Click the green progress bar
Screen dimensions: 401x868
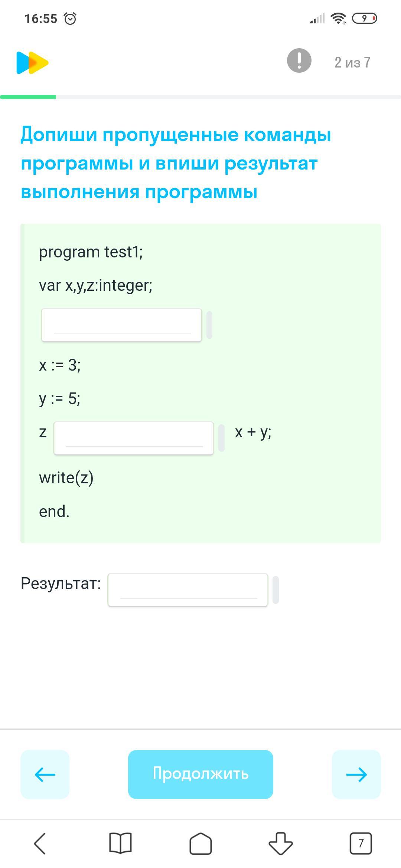pos(28,97)
